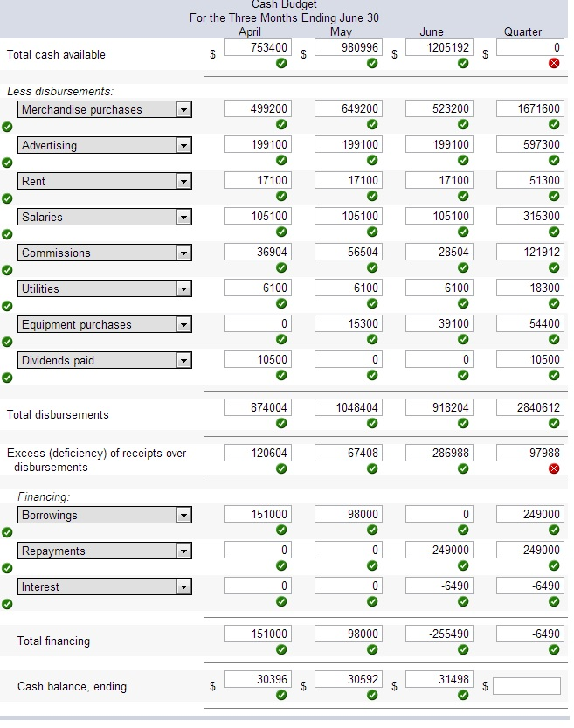The width and height of the screenshot is (574, 728).
Task: Click the green check beside the Interest row
Action: click(x=7, y=604)
